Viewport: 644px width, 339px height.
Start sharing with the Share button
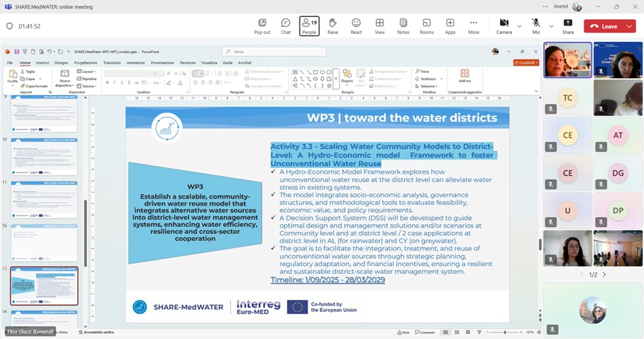tap(568, 26)
